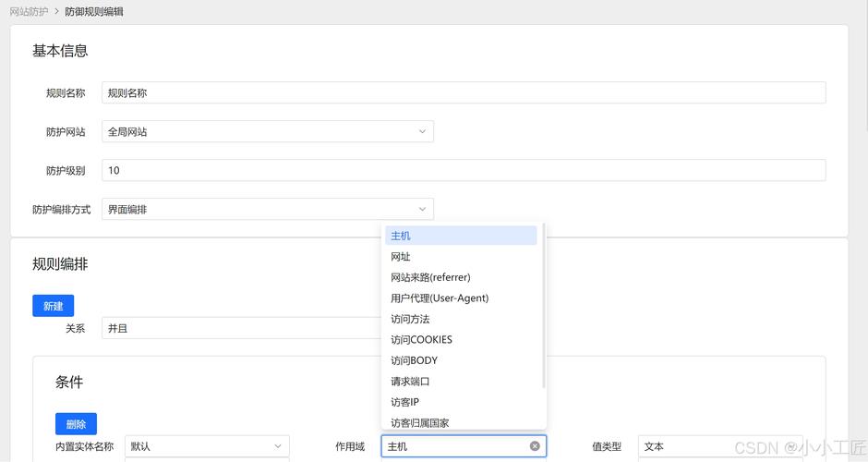Select 主机 in the dropdown list
Screen dimensions: 868x462
pos(461,236)
